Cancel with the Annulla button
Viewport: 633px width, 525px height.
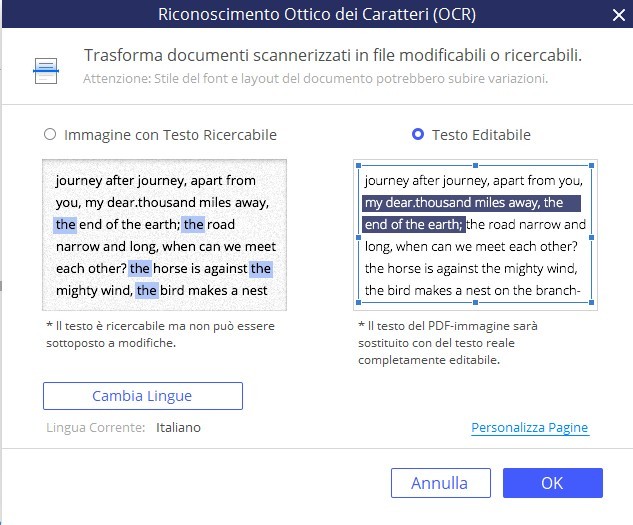coord(440,483)
